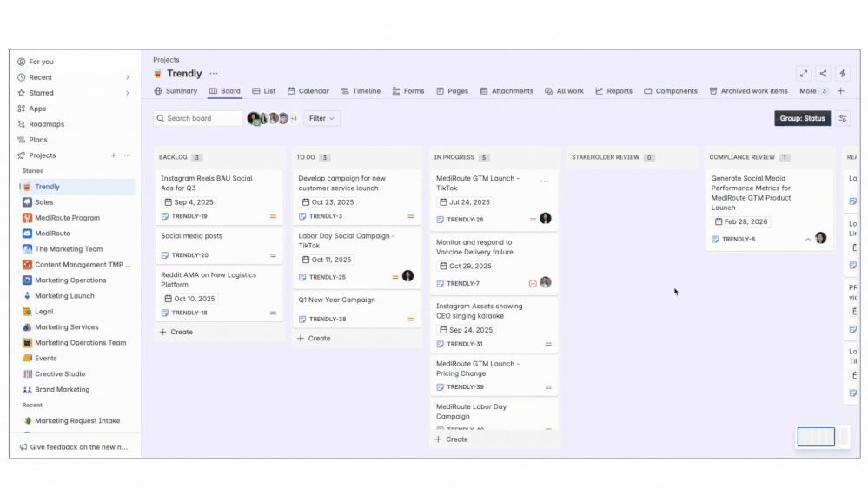Open the Archived work items tab
Screen dimensions: 868x488
pyautogui.click(x=748, y=91)
